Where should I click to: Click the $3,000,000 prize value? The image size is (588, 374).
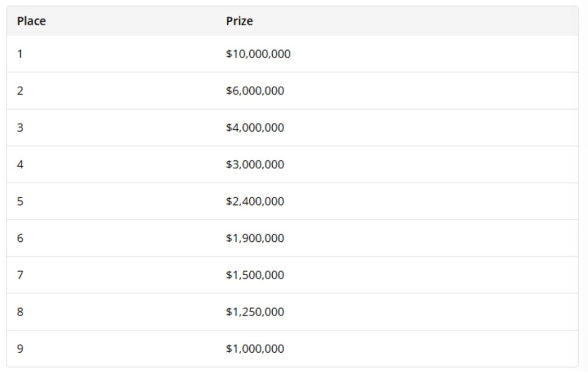pos(255,164)
